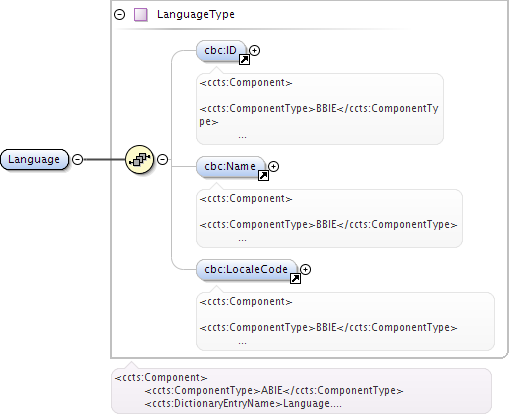Expand the cbc:LocaleCode element
The width and height of the screenshot is (510, 417).
click(305, 269)
